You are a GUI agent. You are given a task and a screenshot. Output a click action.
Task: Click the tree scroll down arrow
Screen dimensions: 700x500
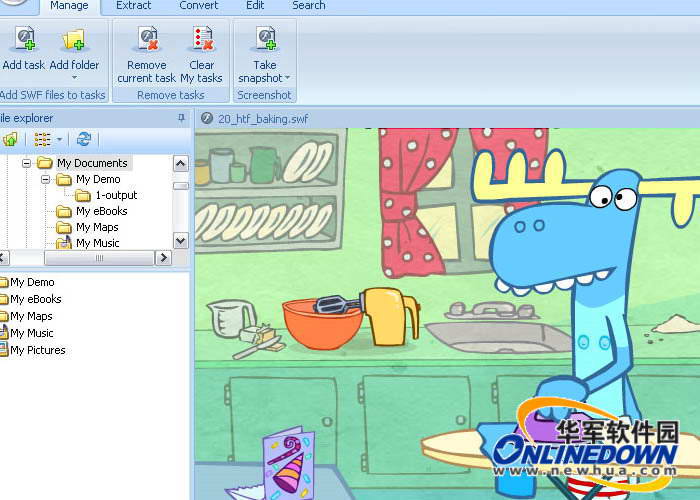[180, 241]
